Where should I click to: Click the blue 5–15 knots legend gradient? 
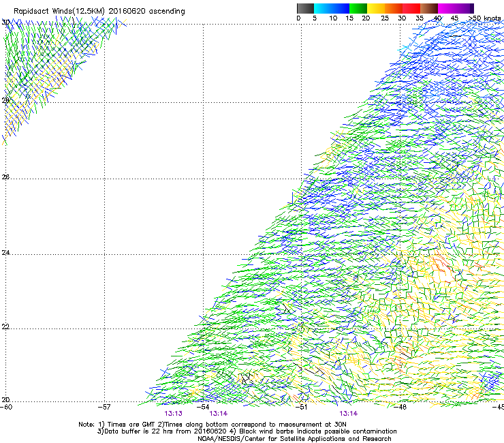point(332,8)
